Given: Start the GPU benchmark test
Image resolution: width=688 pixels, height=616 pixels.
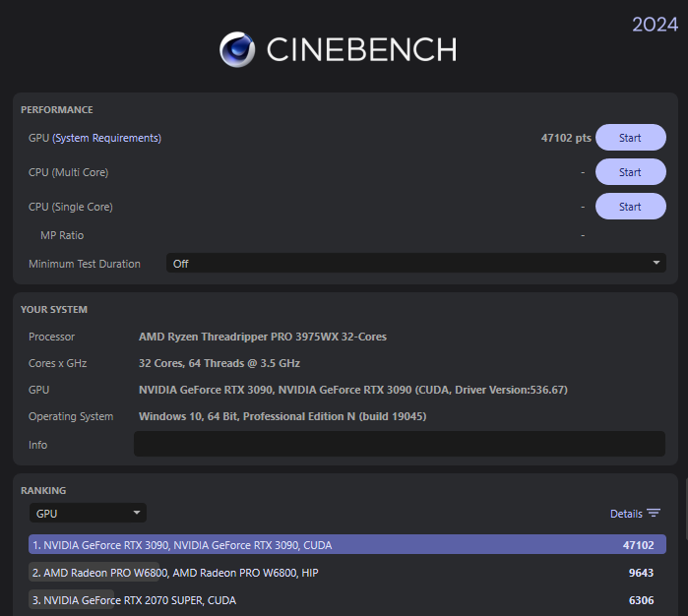Looking at the screenshot, I should tap(631, 138).
